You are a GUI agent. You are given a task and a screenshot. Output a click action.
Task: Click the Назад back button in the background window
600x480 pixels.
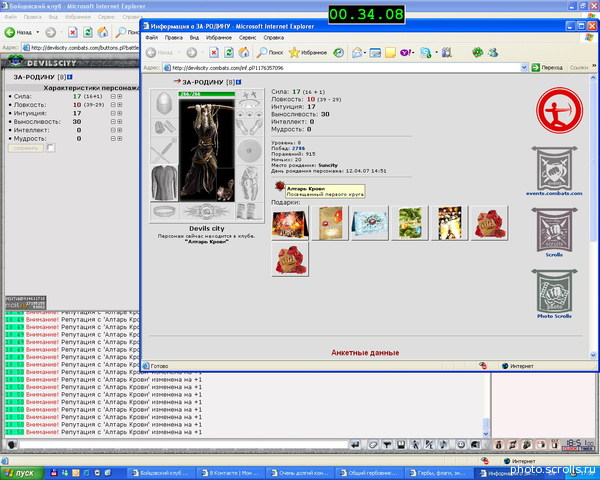[18, 32]
